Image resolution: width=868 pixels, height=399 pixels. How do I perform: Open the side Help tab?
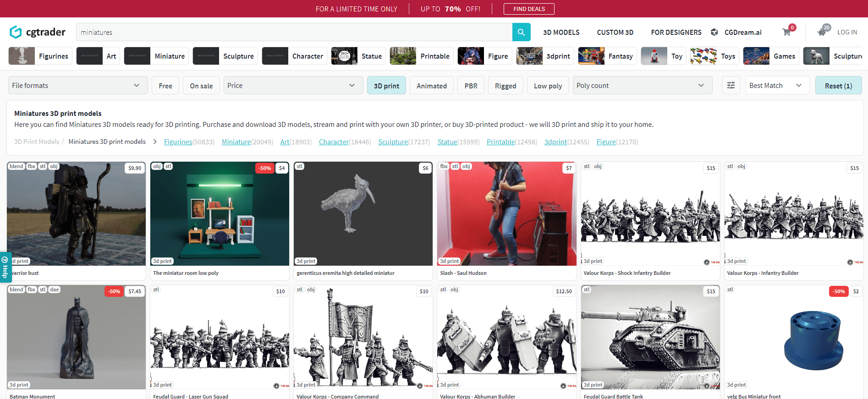click(x=5, y=267)
